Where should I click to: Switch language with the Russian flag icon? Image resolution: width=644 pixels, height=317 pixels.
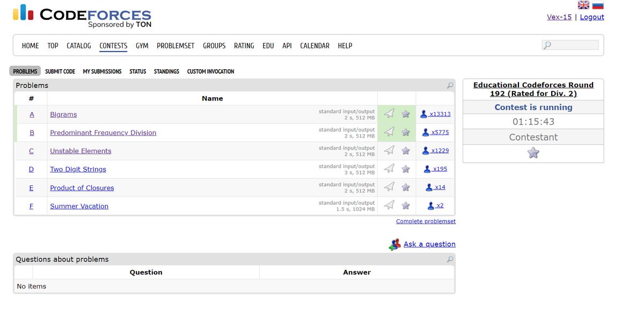point(598,5)
